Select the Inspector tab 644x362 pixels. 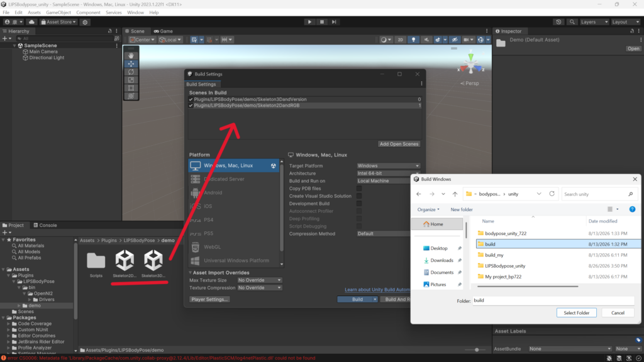508,31
